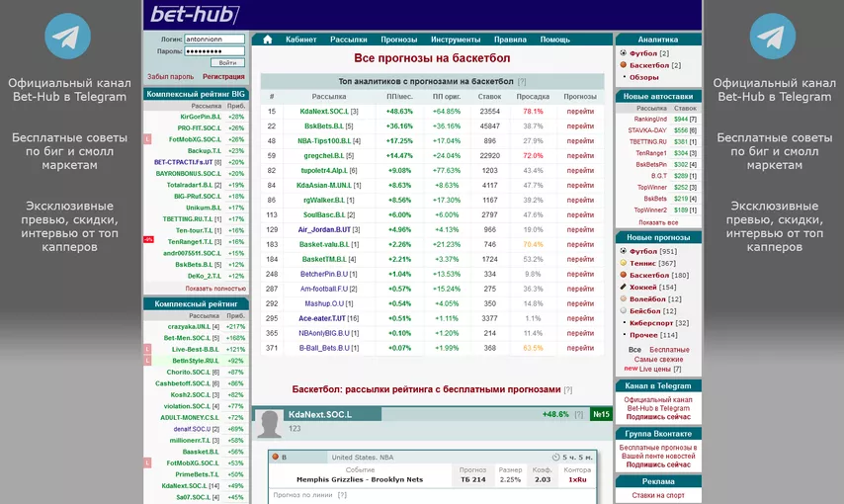The image size is (844, 504).
Task: Click the KdaNext.SOC.L user avatar
Action: [269, 424]
